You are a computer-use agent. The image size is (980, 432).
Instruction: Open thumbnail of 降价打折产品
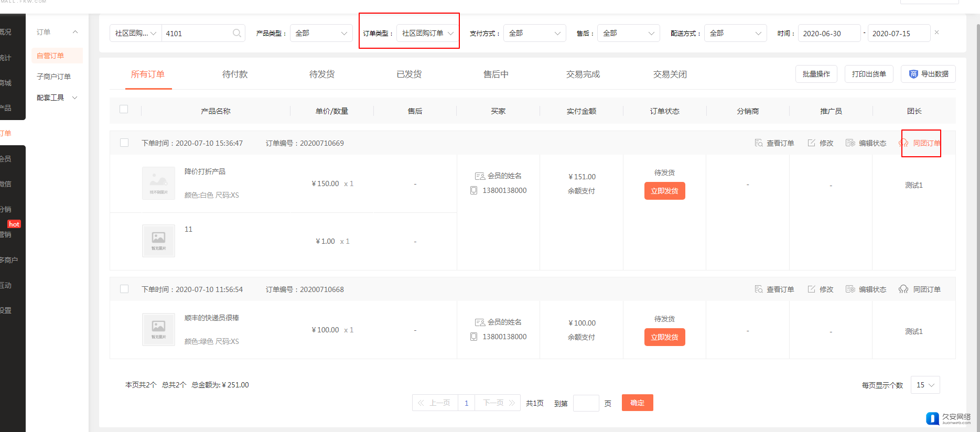[x=158, y=183]
